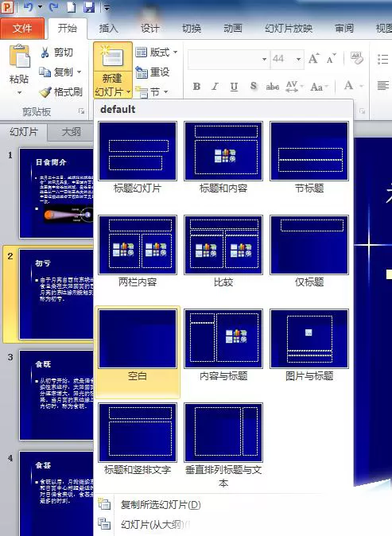Toggle Italic formatting

215,87
